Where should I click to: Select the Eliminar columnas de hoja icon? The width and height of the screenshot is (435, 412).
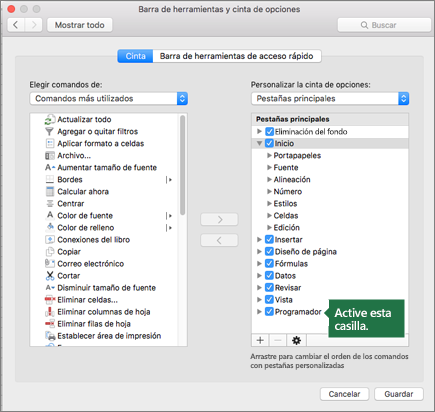coord(50,312)
